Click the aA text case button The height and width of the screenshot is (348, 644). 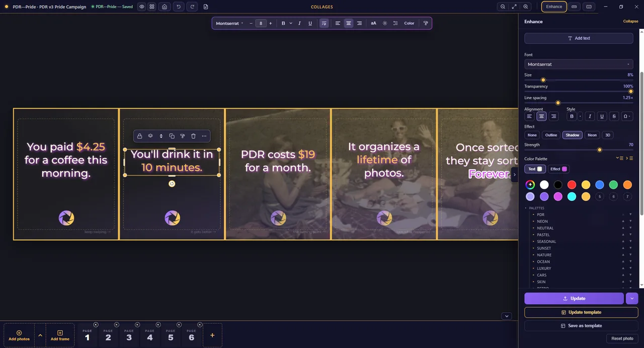click(373, 23)
